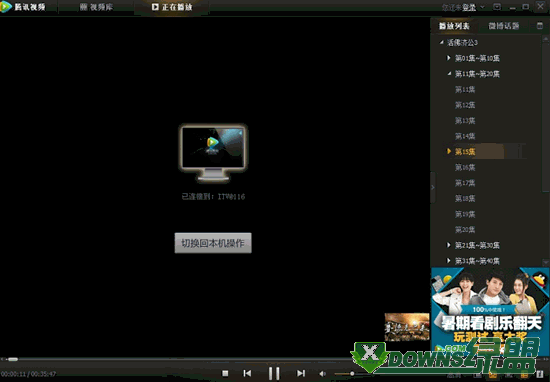Play episode 第16集 from the list

click(465, 167)
